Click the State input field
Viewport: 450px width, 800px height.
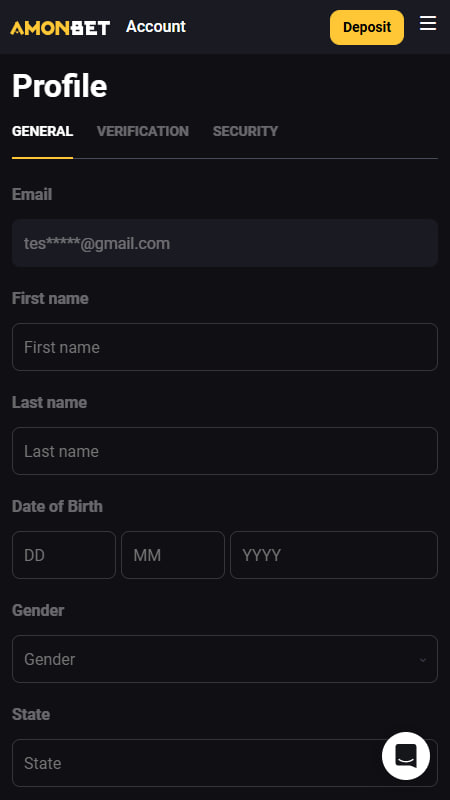[225, 763]
